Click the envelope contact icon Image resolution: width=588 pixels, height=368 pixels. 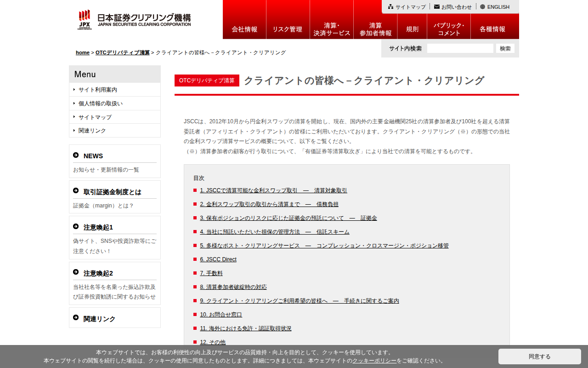point(436,7)
